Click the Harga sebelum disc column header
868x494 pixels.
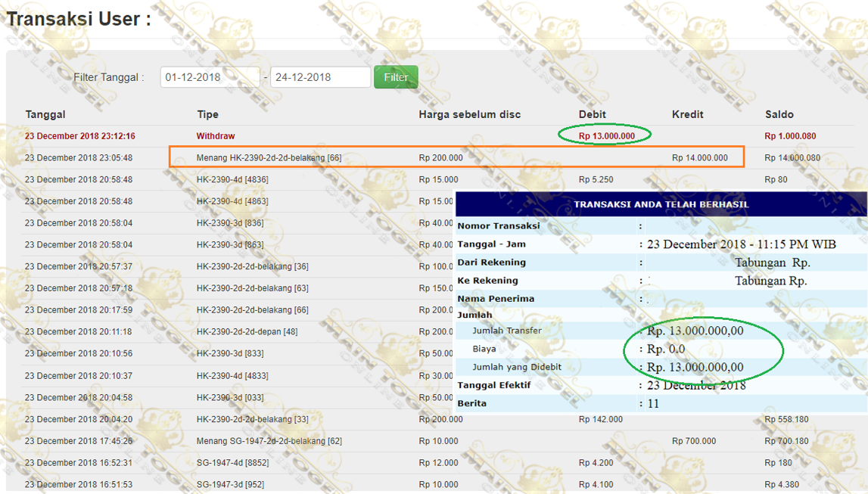[x=469, y=114]
